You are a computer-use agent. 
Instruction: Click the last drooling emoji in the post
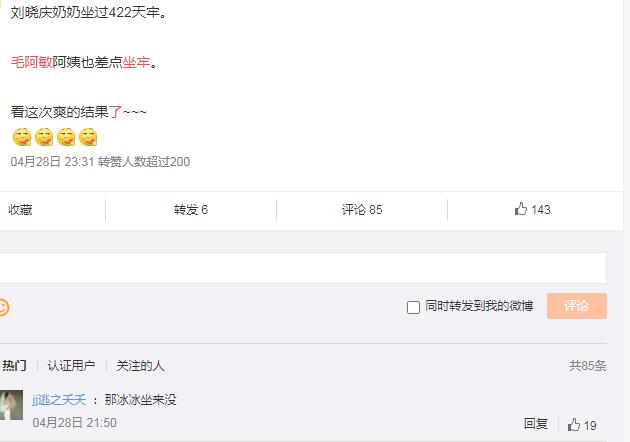pos(88,137)
